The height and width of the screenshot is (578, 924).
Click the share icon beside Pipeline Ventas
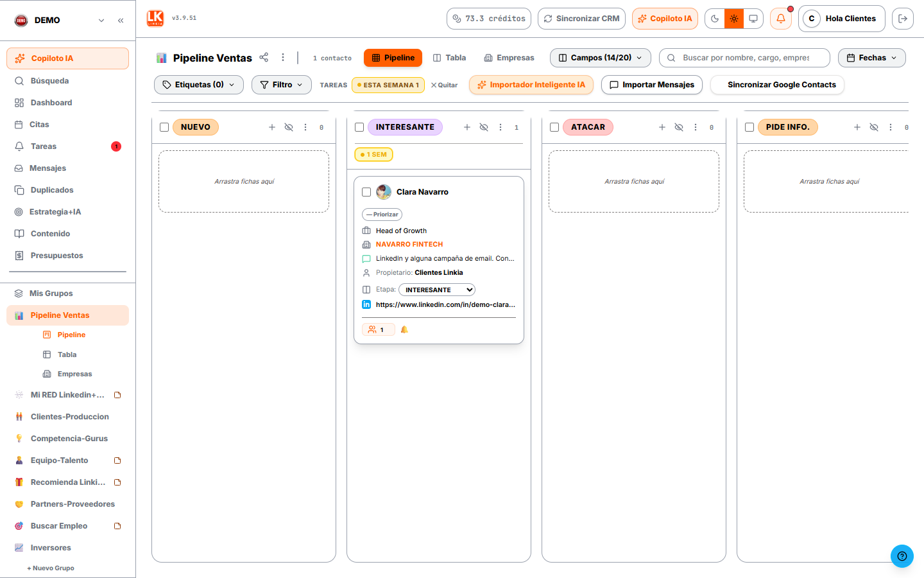[x=264, y=57]
